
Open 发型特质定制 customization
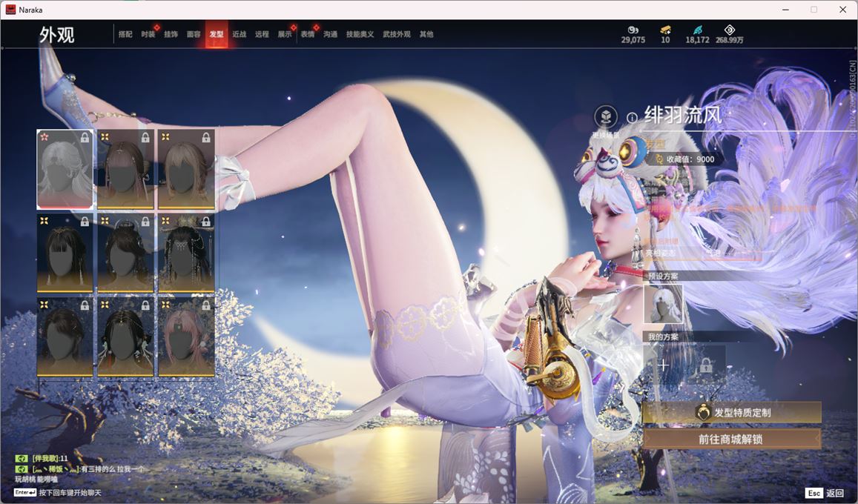pyautogui.click(x=732, y=413)
